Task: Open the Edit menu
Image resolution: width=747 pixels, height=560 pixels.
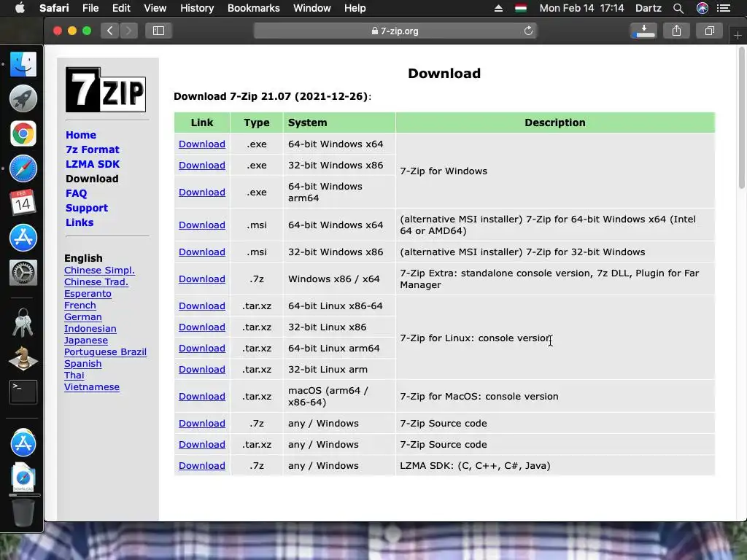Action: (x=121, y=8)
